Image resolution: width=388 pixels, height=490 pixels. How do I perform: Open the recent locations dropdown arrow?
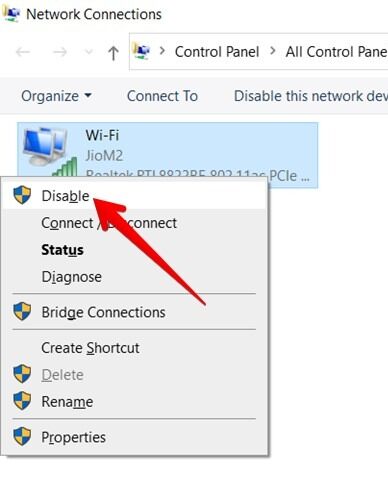point(88,52)
